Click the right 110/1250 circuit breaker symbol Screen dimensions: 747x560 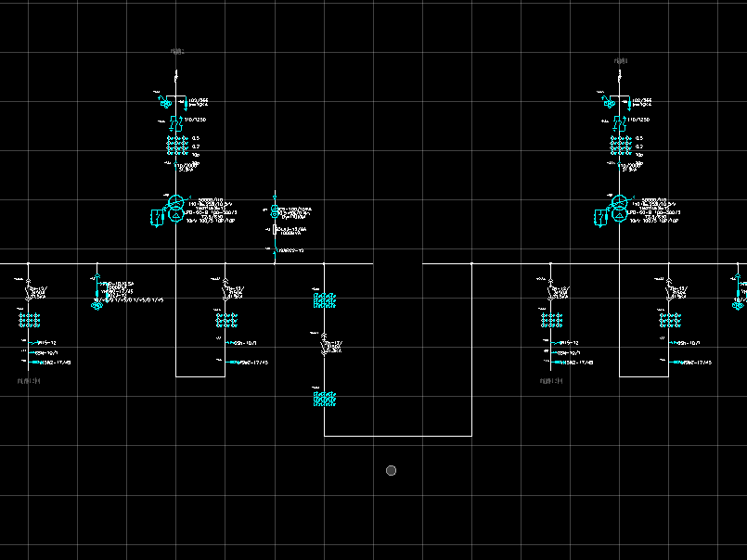[x=618, y=121]
